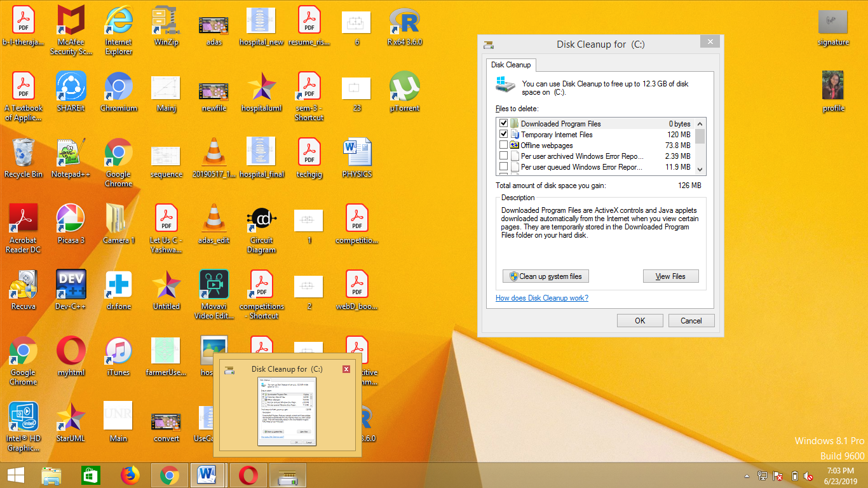
Task: Select the Disk Cleanup tab
Action: 511,65
